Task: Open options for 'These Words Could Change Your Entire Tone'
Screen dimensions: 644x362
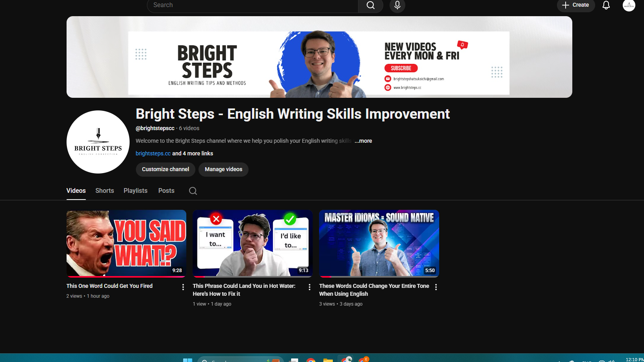Action: (x=436, y=287)
